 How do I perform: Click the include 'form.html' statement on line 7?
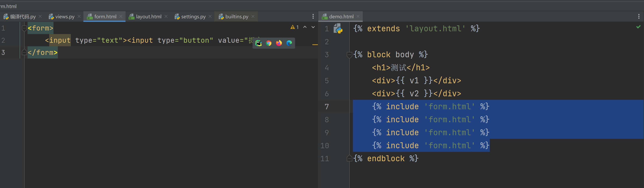[x=431, y=107]
